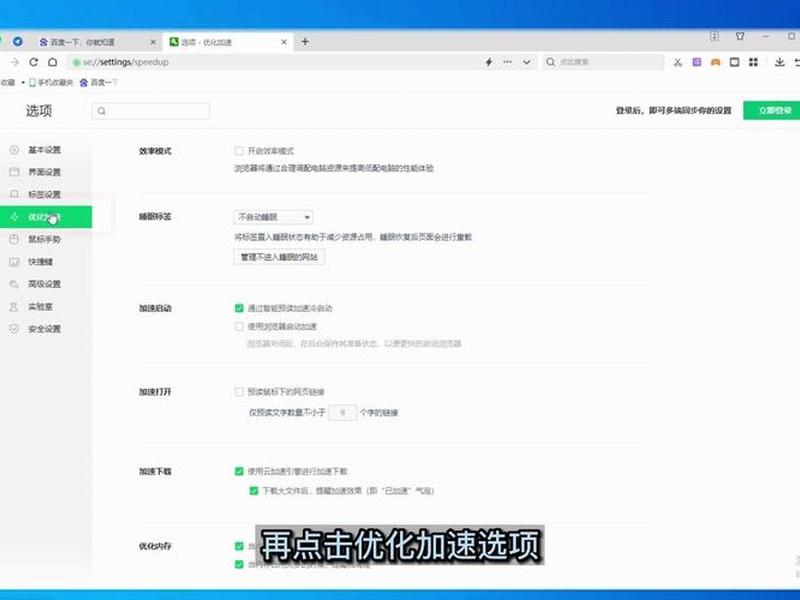Open 高级设置 in the sidebar

point(44,284)
